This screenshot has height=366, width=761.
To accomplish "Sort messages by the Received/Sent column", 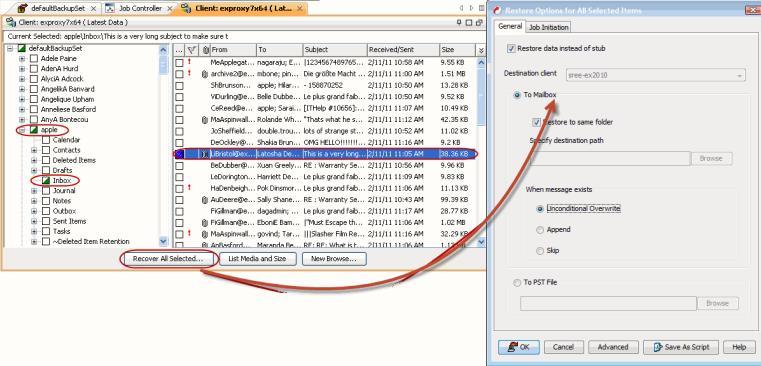I will click(403, 50).
